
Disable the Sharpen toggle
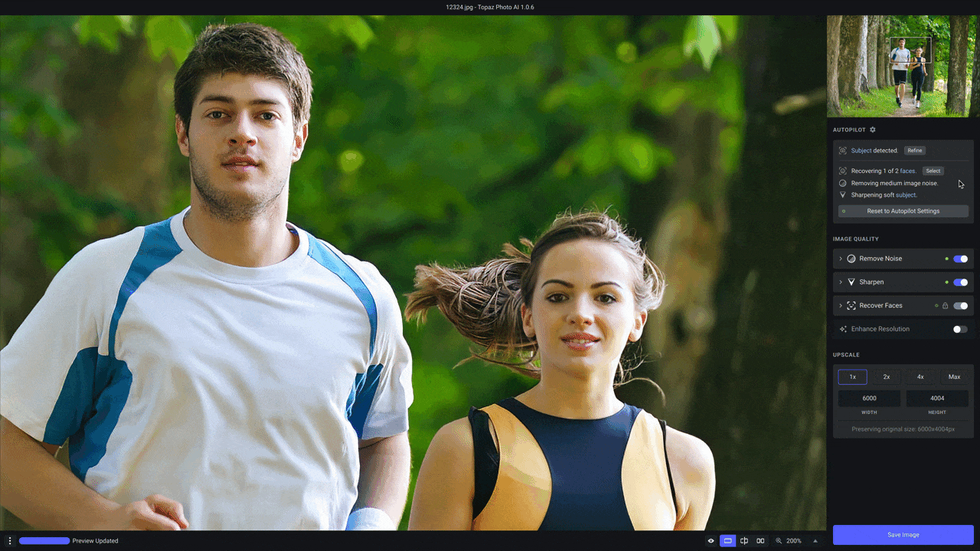click(x=960, y=282)
